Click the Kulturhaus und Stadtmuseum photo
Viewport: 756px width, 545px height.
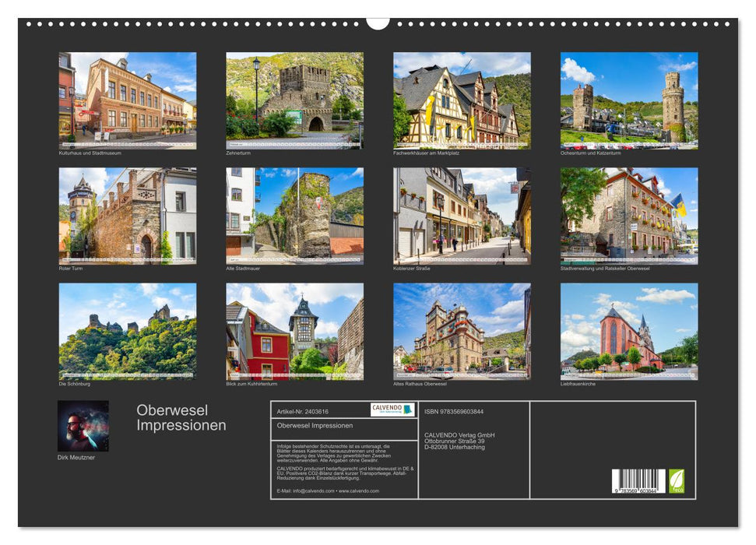[x=127, y=100]
